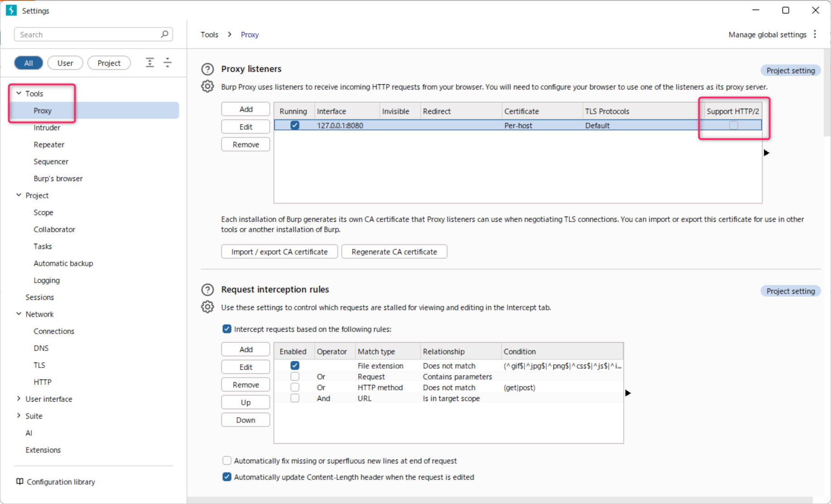
Task: Click Regenerate CA certificate button
Action: (394, 252)
